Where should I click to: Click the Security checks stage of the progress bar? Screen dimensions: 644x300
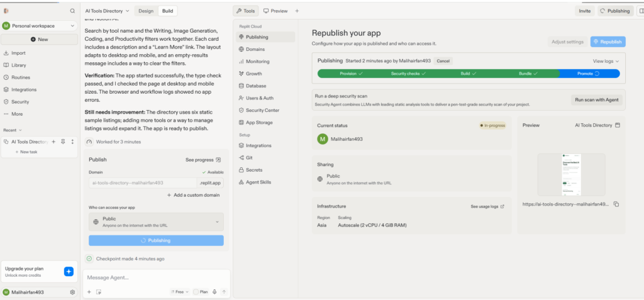[408, 74]
